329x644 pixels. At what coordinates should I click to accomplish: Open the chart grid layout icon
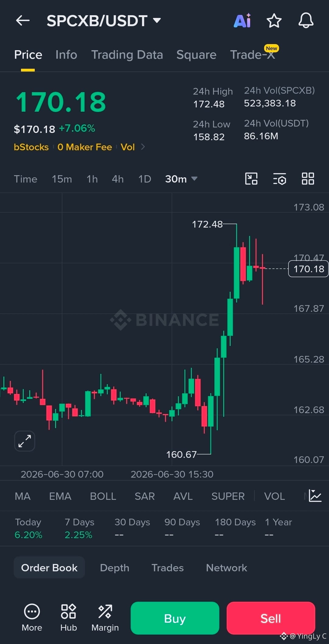point(308,179)
